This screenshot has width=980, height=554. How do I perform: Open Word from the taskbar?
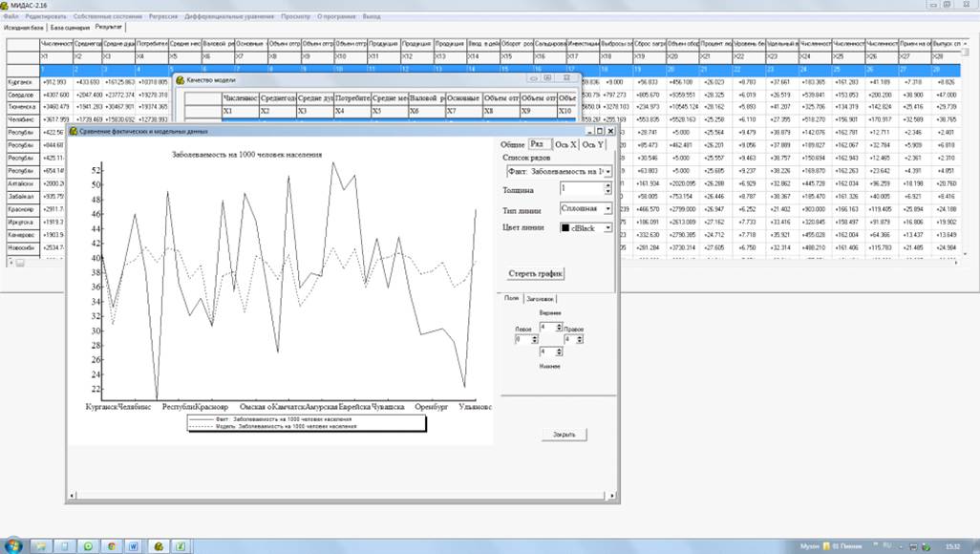pos(135,545)
